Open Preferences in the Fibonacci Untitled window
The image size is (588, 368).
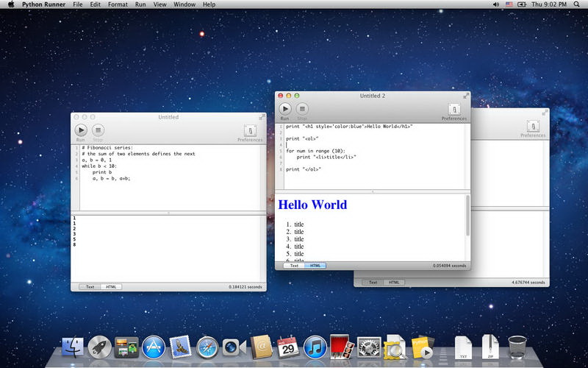(x=250, y=130)
